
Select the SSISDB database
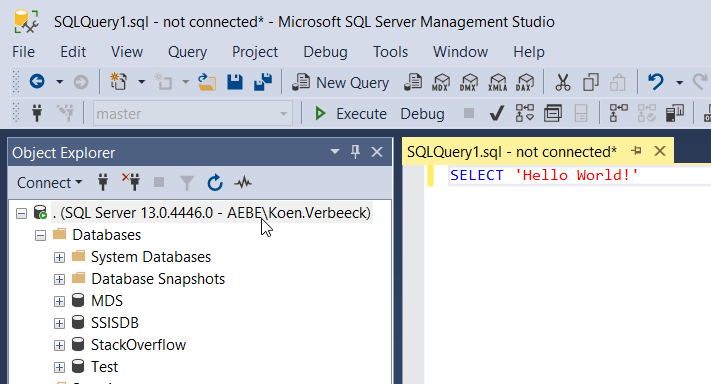tap(115, 323)
